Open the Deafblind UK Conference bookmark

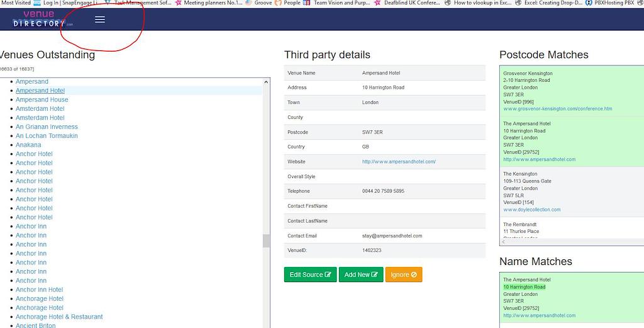[407, 3]
